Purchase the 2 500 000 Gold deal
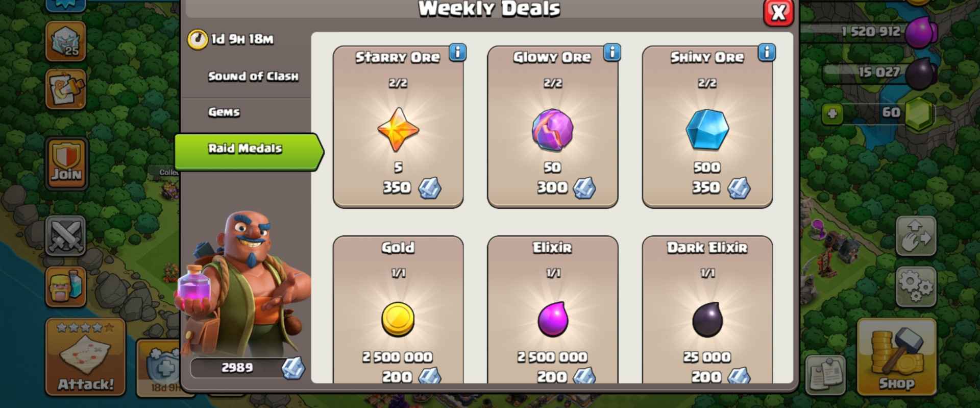Screen dimensions: 980x408 (x=398, y=310)
